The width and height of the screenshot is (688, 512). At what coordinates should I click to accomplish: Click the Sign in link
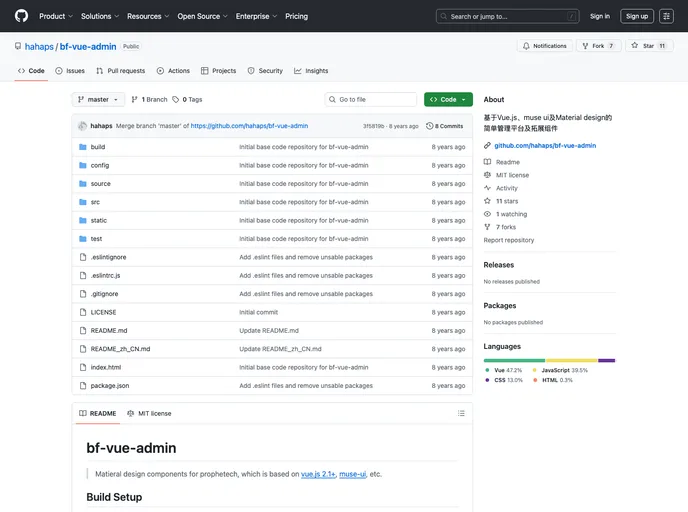599,16
